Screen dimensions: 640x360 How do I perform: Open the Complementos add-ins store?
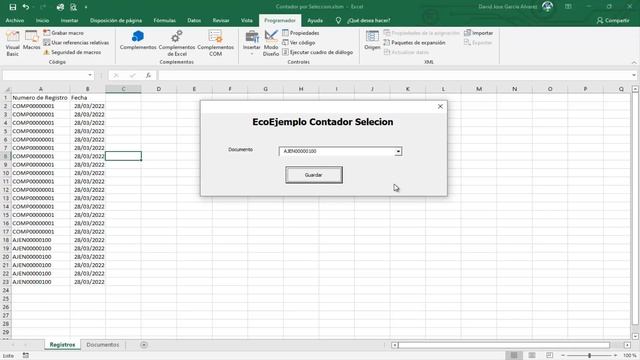coord(138,40)
